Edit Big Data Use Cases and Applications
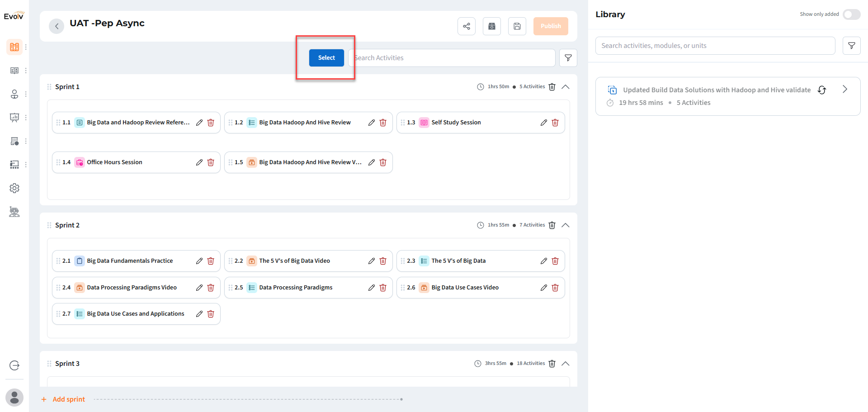 (199, 314)
